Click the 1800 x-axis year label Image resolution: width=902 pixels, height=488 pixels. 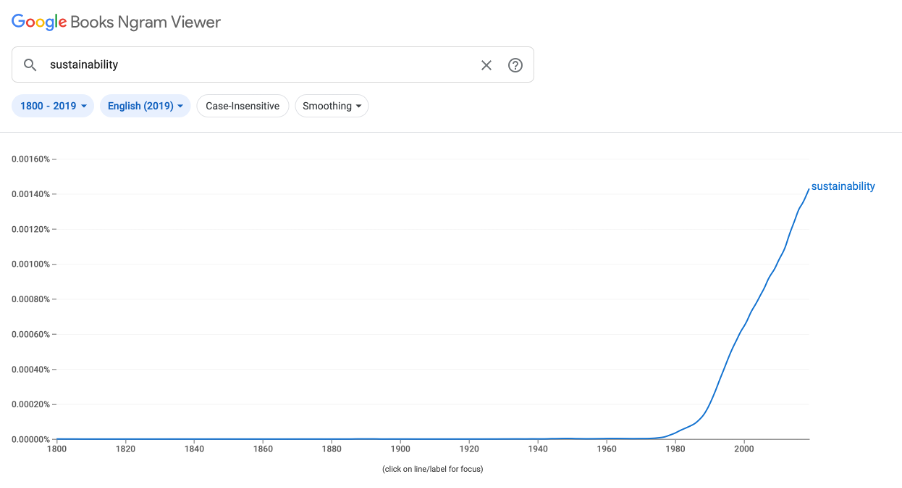point(56,449)
